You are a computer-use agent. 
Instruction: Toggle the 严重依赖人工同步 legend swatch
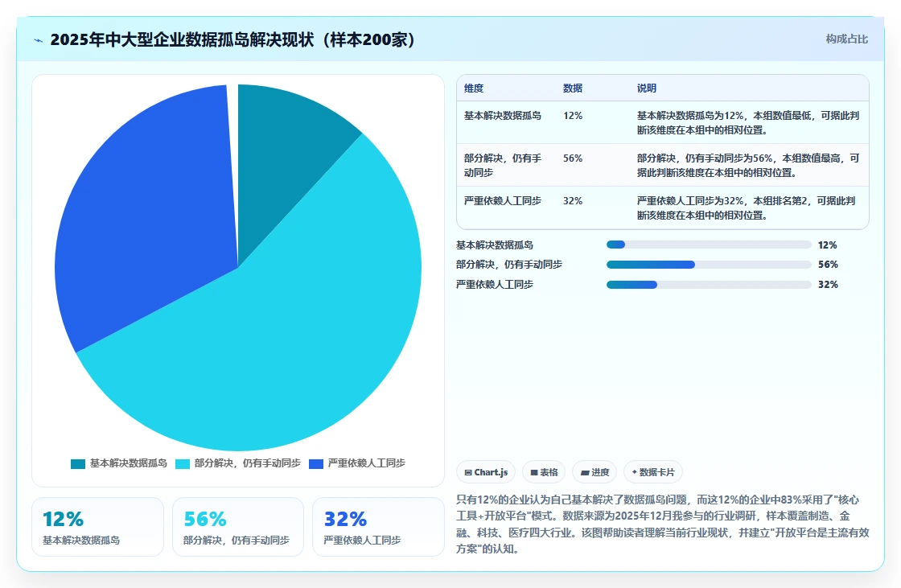tap(316, 464)
